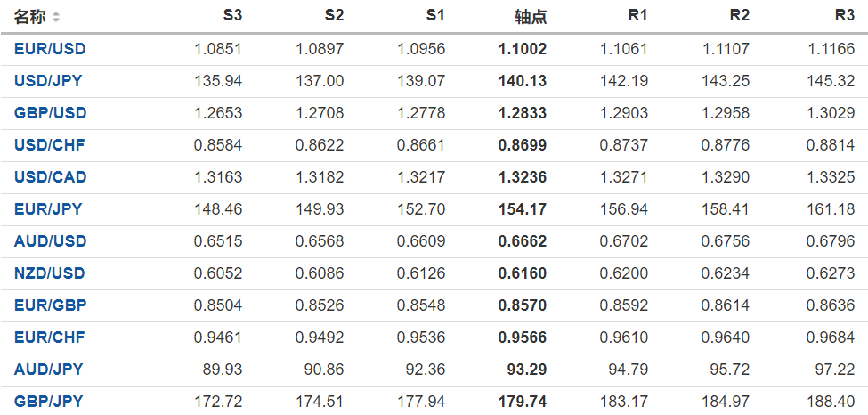This screenshot has width=868, height=415.
Task: Click the R3 column header
Action: pos(845,16)
